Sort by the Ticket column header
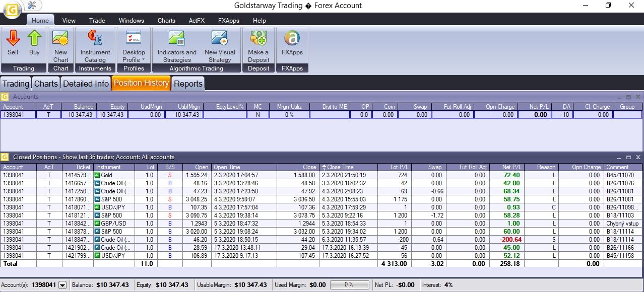 [x=78, y=167]
